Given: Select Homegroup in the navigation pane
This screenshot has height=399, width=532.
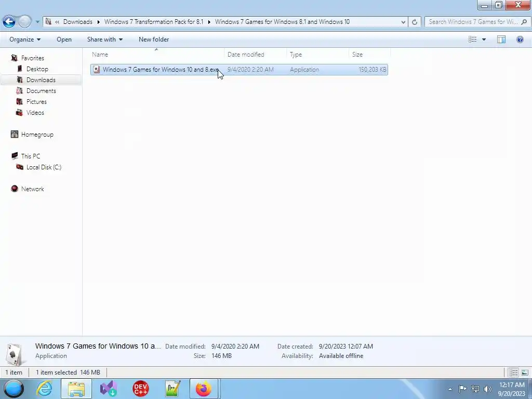Looking at the screenshot, I should tap(37, 135).
